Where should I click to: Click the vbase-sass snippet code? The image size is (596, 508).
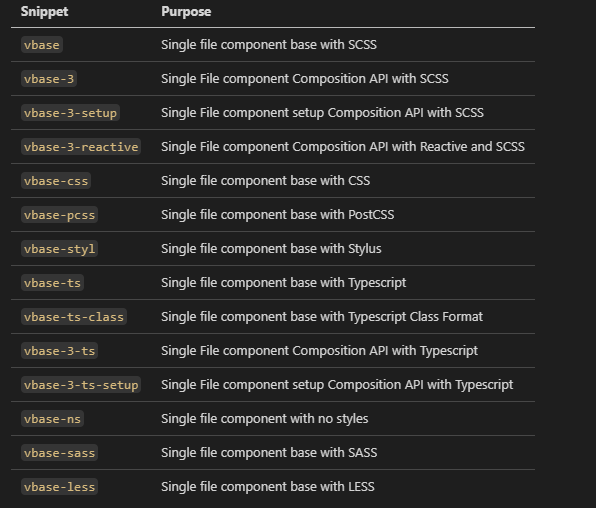click(x=59, y=453)
